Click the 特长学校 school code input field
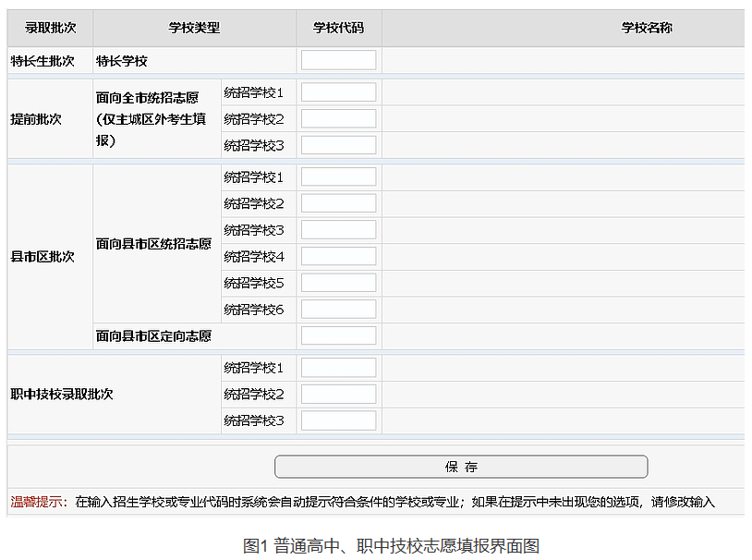This screenshot has width=752, height=560. point(338,60)
